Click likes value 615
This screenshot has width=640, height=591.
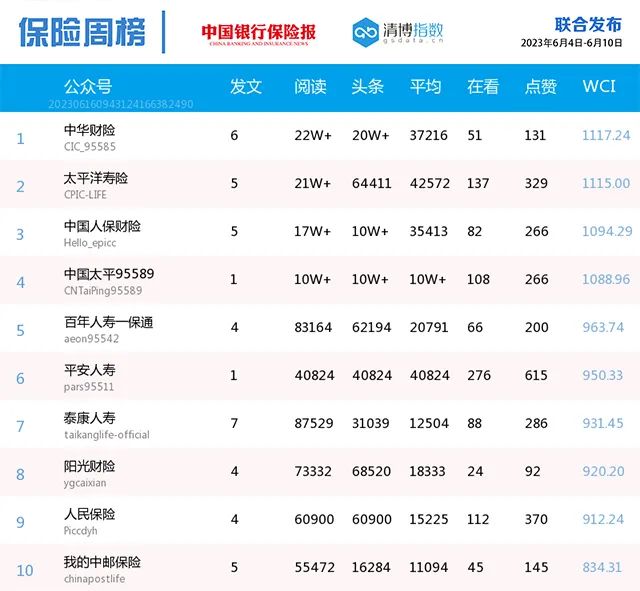click(x=536, y=375)
